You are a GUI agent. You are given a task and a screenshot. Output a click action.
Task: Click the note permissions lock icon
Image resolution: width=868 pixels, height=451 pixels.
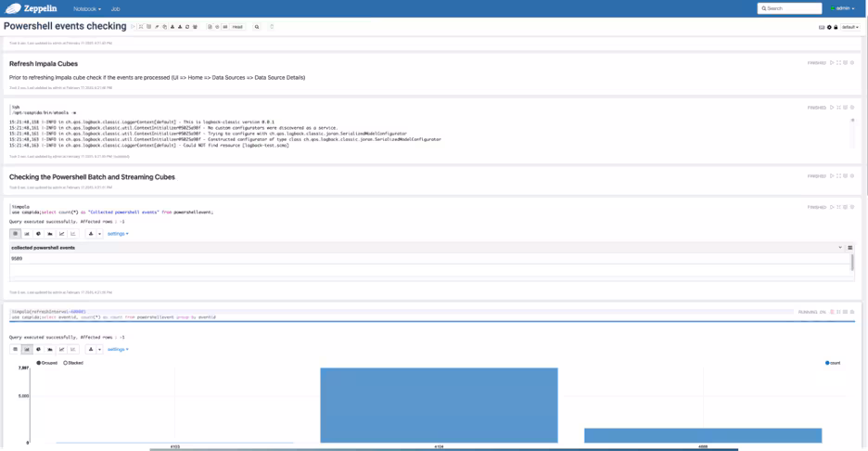pos(836,27)
